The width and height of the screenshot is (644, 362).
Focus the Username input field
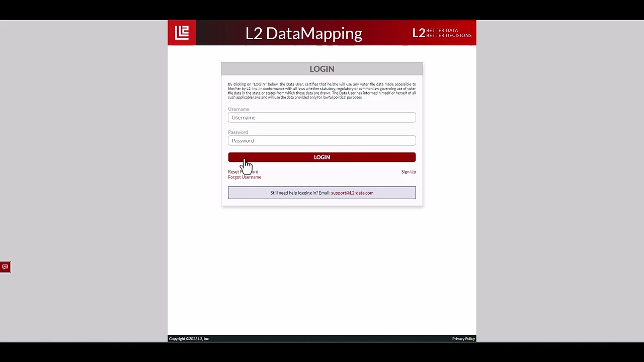pyautogui.click(x=322, y=118)
